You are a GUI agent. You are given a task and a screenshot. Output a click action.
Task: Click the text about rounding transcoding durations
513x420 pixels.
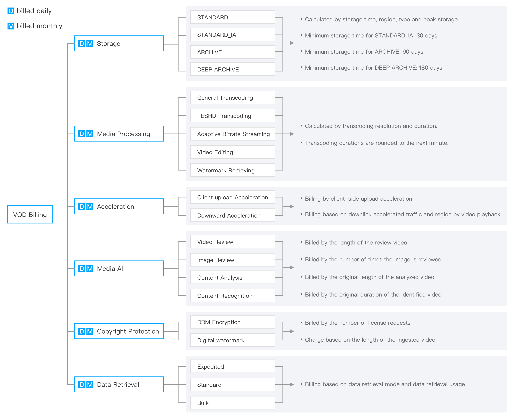tap(376, 143)
